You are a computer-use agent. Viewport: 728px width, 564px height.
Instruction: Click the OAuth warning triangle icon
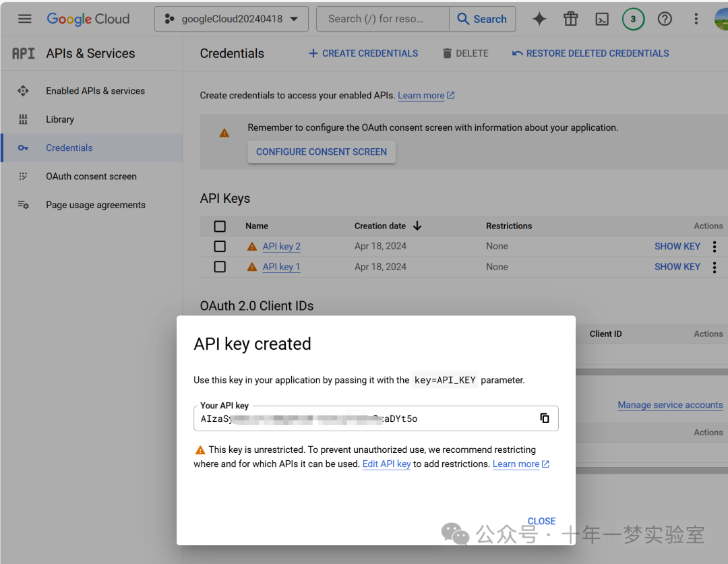pos(224,133)
